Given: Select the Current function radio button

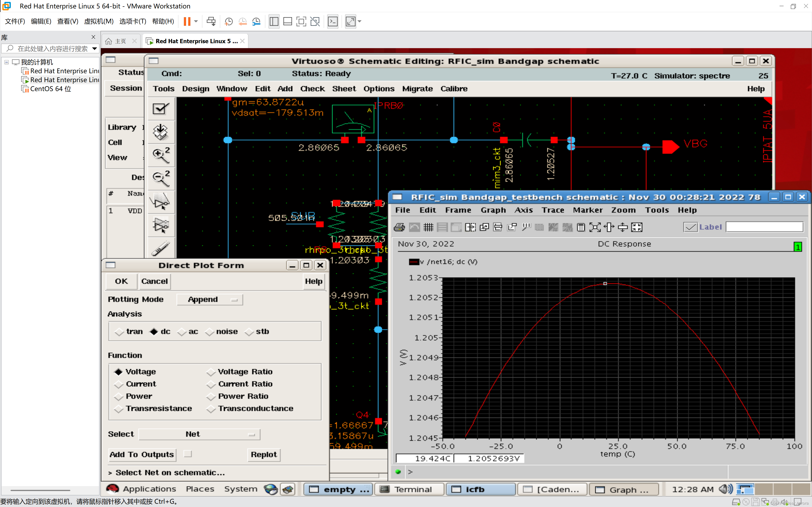Looking at the screenshot, I should (118, 384).
